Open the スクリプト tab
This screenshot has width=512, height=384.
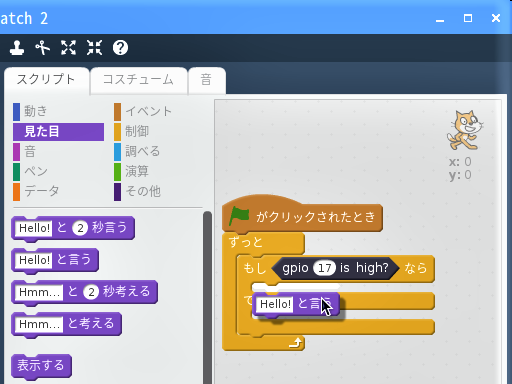[x=46, y=80]
